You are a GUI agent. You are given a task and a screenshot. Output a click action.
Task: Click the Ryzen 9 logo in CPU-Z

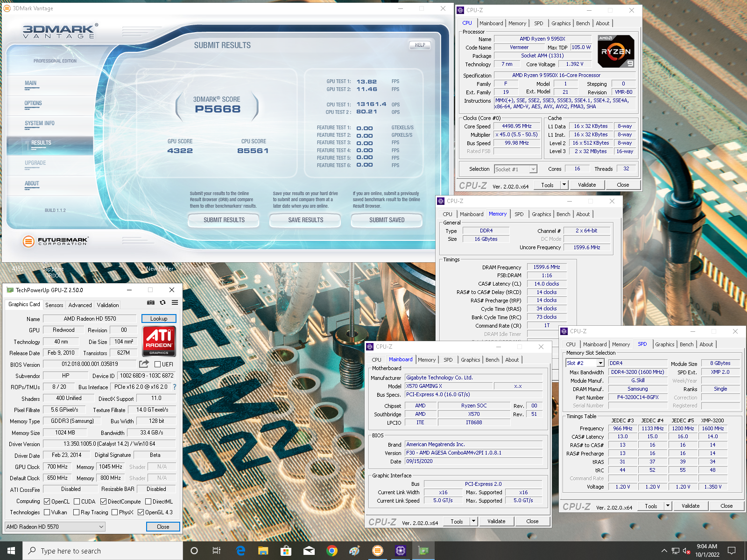click(616, 51)
